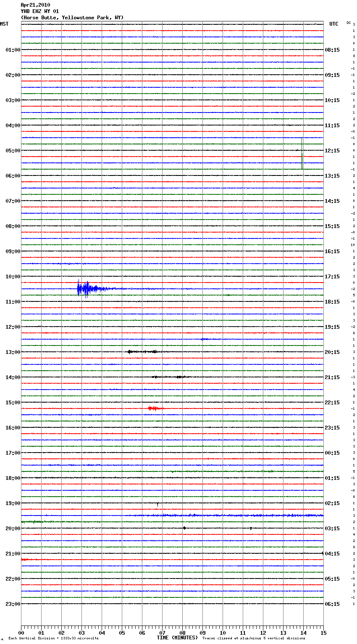Click the tall green spike near minute 14
The height and width of the screenshot is (644, 357).
click(x=302, y=153)
